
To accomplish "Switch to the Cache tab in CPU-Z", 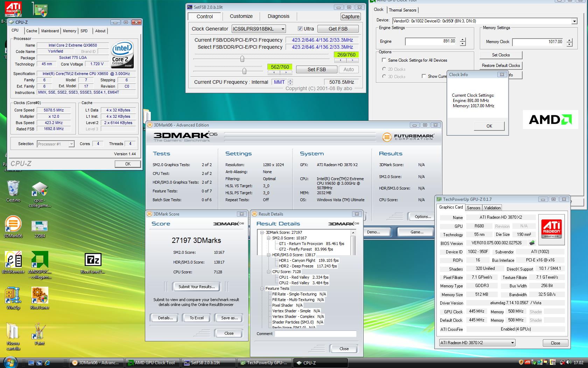I will click(31, 31).
